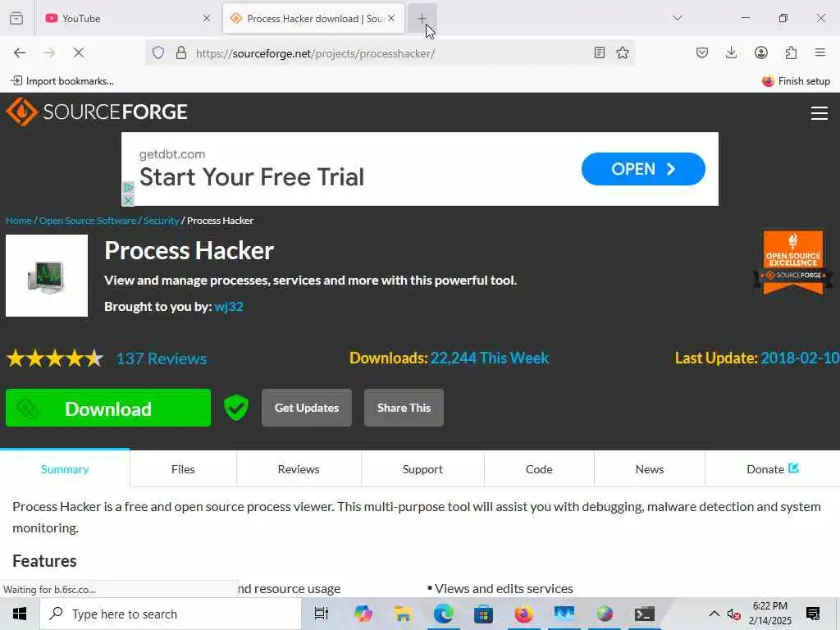Open Firefox shield tracking protection icon
The image size is (840, 630).
[158, 52]
